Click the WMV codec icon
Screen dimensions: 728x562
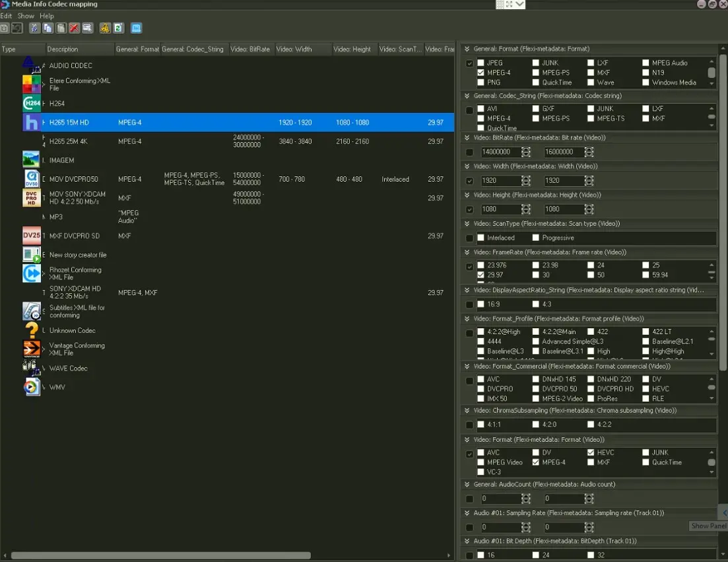[x=31, y=387]
